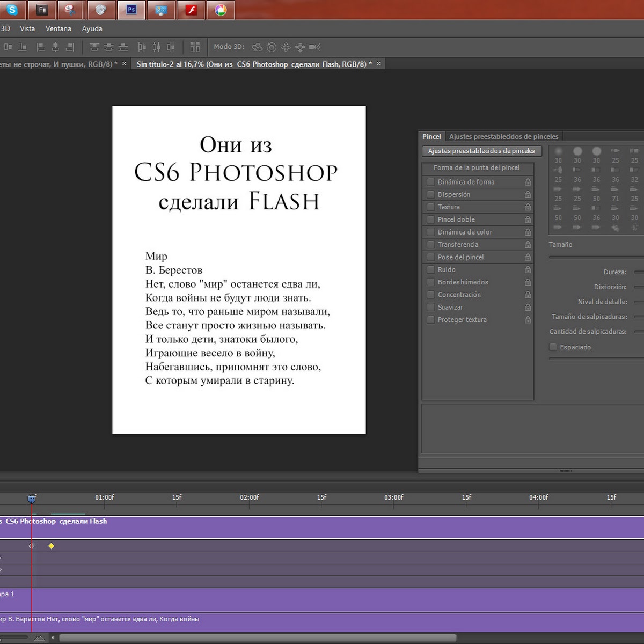Open the Ventana menu
644x644 pixels.
click(x=58, y=28)
